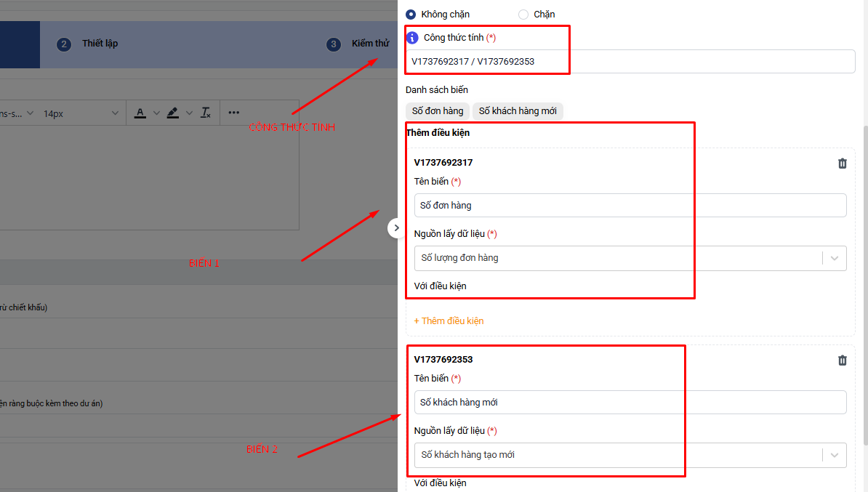868x492 pixels.
Task: Insert the Số đơn hàng variable chip
Action: click(437, 111)
